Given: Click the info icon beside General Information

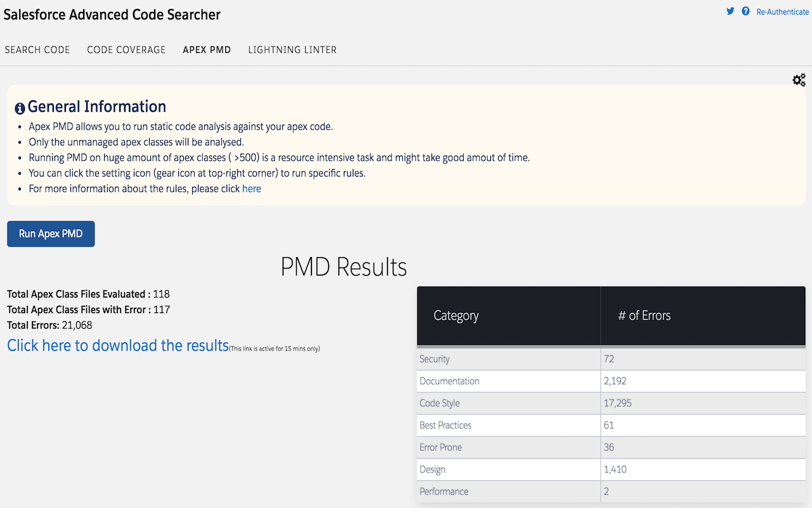Looking at the screenshot, I should point(19,109).
